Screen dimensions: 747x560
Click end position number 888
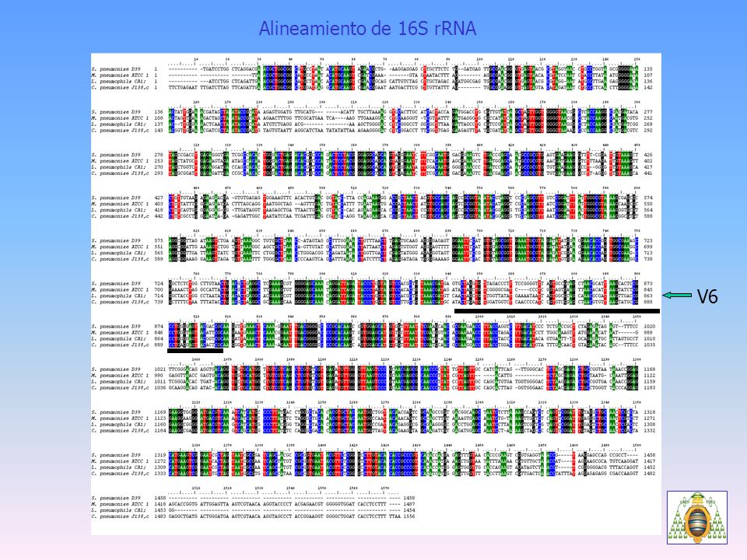[648, 302]
